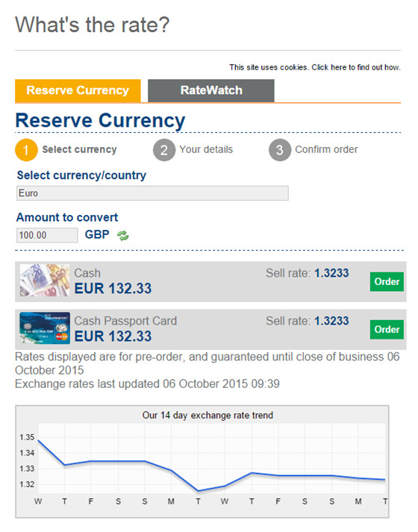Click the lowest Tuesday point on trend chart
The width and height of the screenshot is (418, 532).
(x=198, y=491)
